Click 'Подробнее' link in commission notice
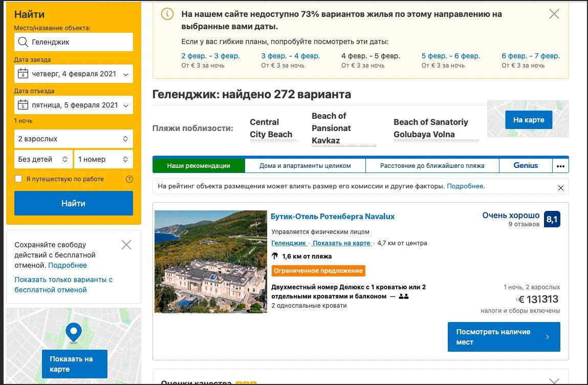The width and height of the screenshot is (588, 385). click(465, 186)
